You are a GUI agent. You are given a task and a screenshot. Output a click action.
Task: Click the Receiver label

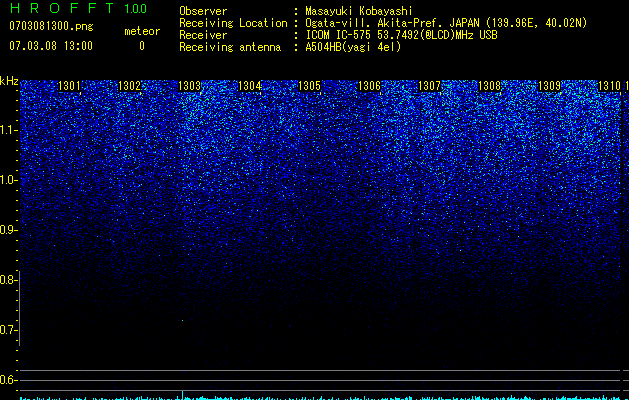coord(203,35)
